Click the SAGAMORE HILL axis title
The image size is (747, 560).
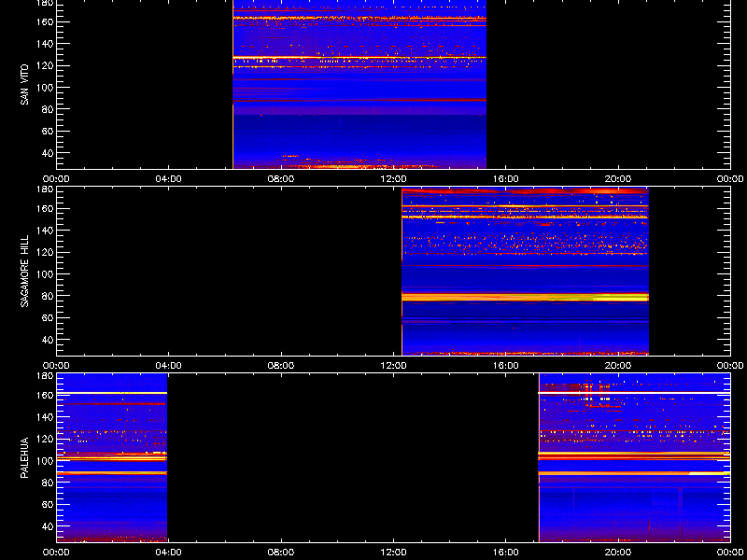click(25, 271)
